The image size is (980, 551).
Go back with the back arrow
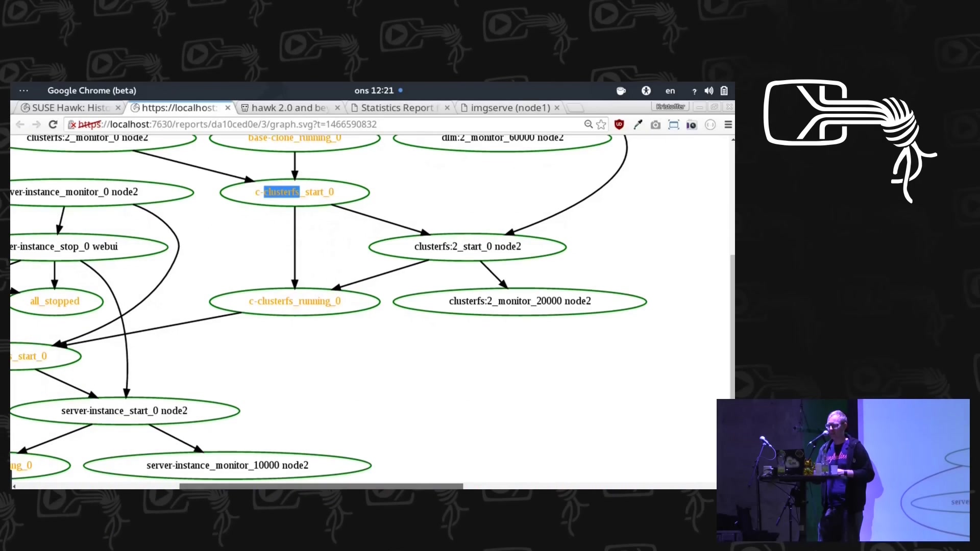(x=20, y=124)
